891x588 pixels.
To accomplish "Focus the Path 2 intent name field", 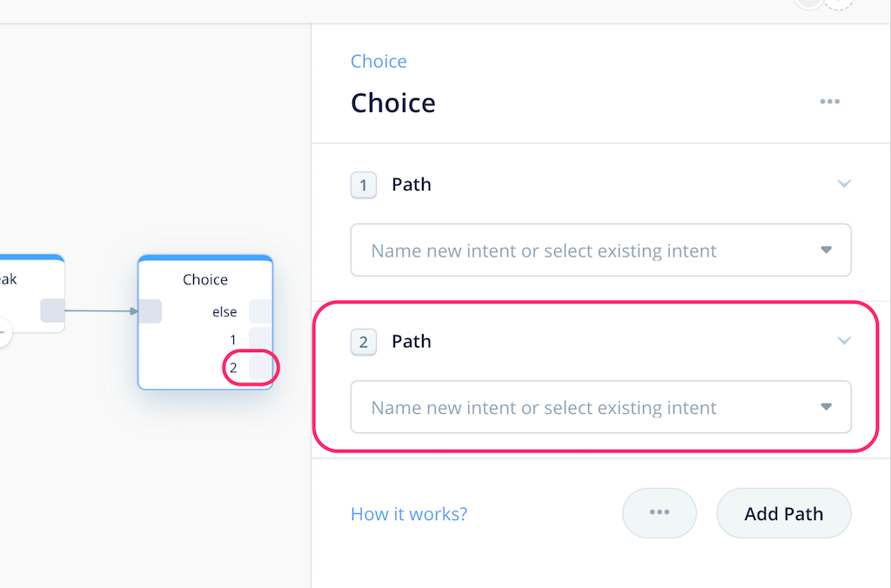I will [574, 407].
